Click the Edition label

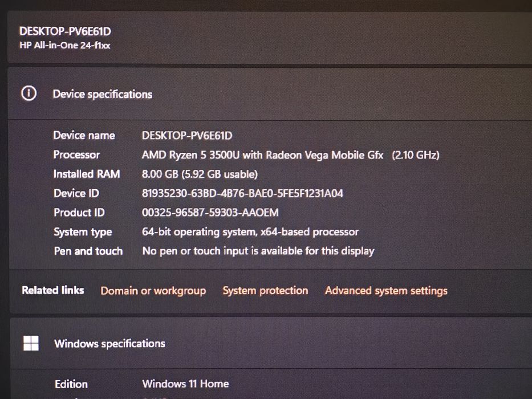(x=71, y=384)
